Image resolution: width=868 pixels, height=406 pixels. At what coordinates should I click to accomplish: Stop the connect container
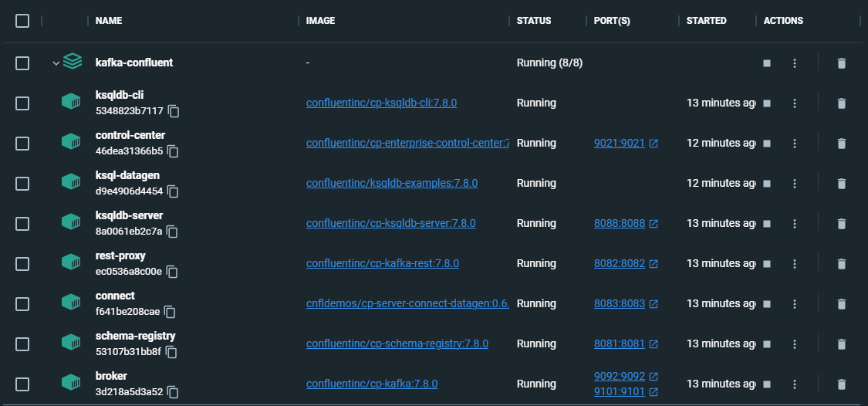click(x=767, y=304)
